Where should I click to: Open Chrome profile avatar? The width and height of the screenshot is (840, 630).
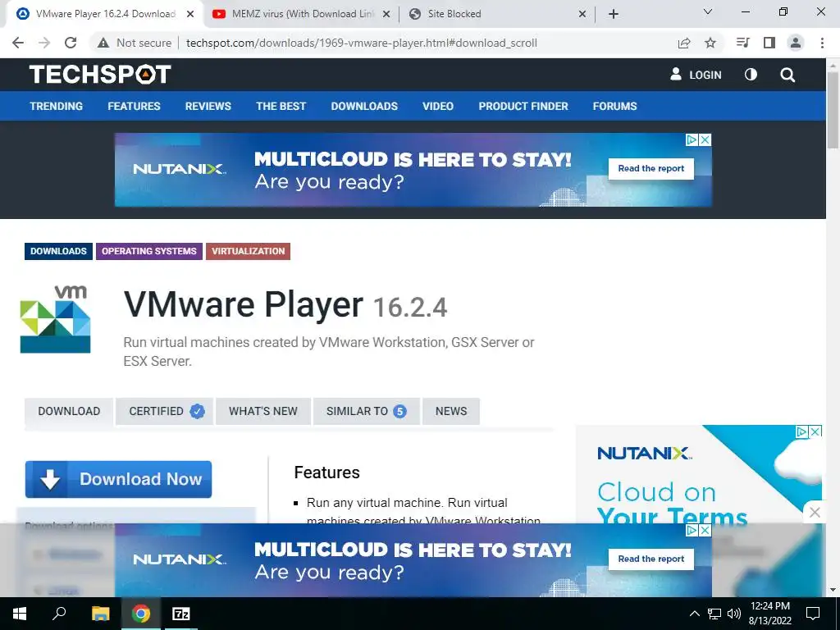click(x=796, y=43)
